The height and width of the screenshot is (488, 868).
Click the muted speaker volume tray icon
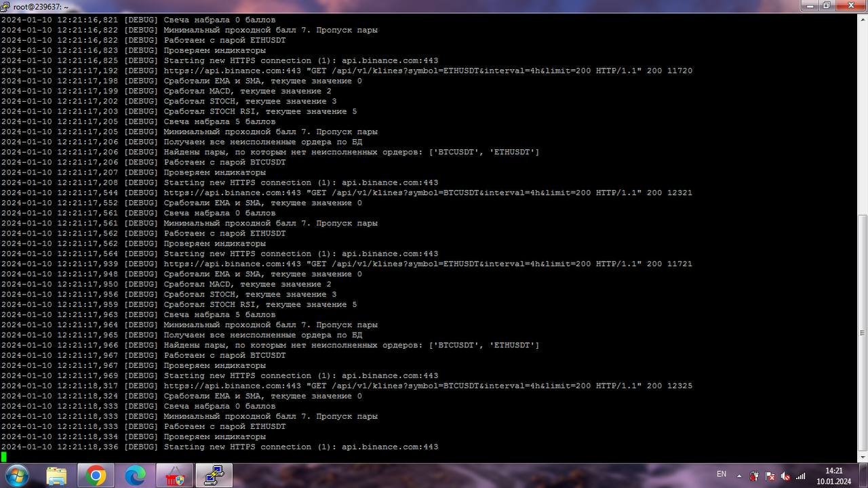[785, 476]
